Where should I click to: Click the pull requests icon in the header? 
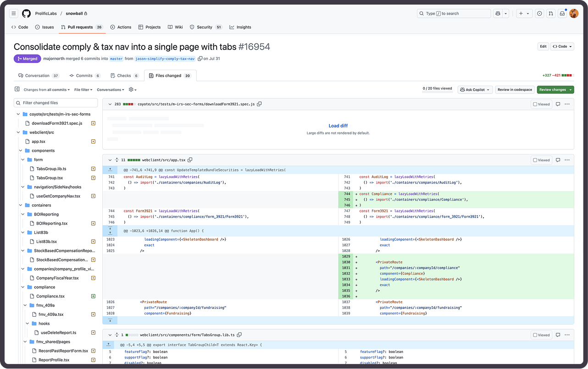click(551, 13)
